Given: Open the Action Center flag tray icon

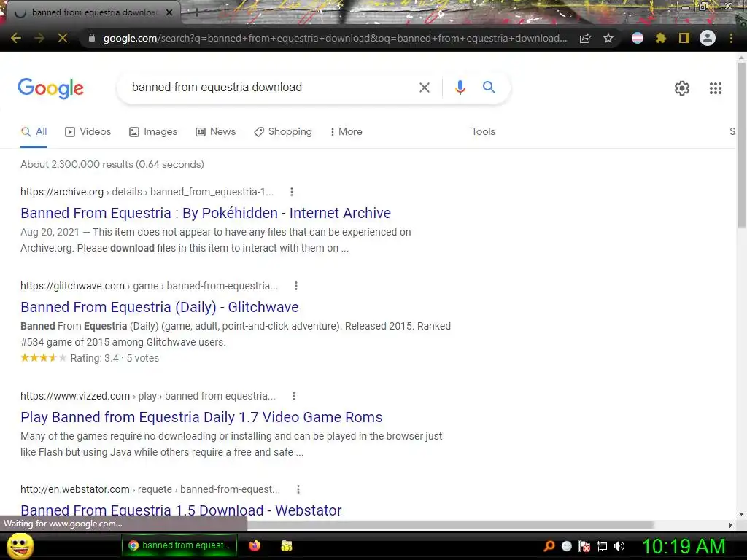Looking at the screenshot, I should (x=584, y=546).
